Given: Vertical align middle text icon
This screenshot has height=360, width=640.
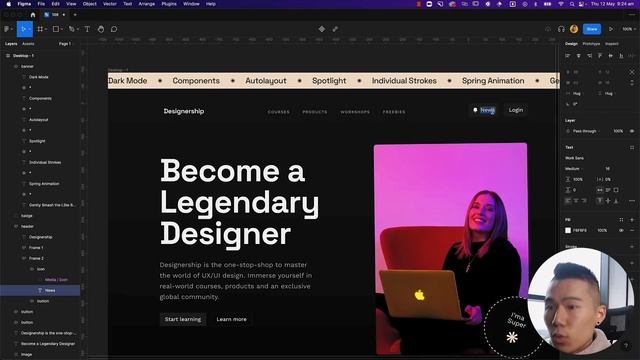Looking at the screenshot, I should tap(608, 201).
